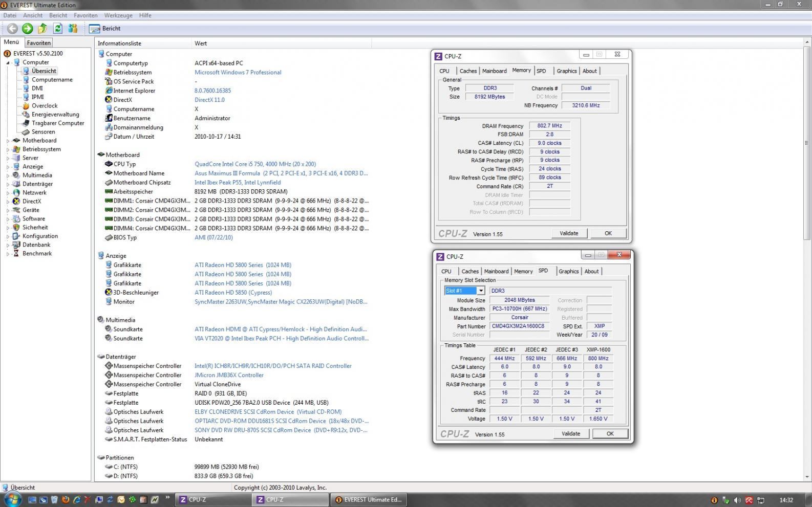Click the volume speaker icon in system tray
Viewport: 812px width, 507px height.
(x=737, y=500)
